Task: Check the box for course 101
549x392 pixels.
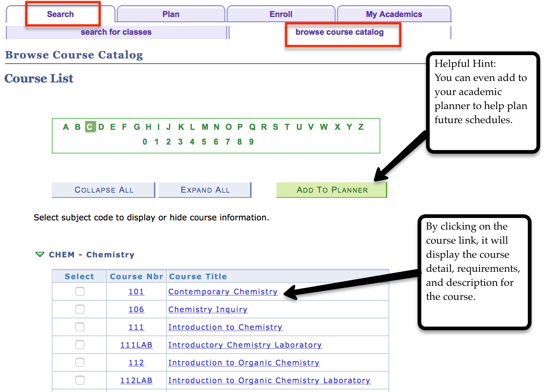Action: click(x=80, y=292)
